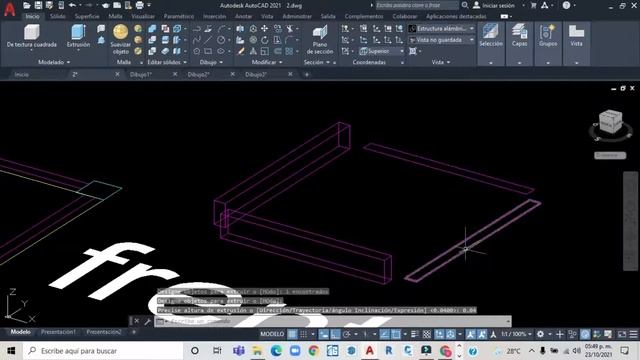The image size is (640, 360).
Task: Click the Windows search box on taskbar
Action: 103,351
